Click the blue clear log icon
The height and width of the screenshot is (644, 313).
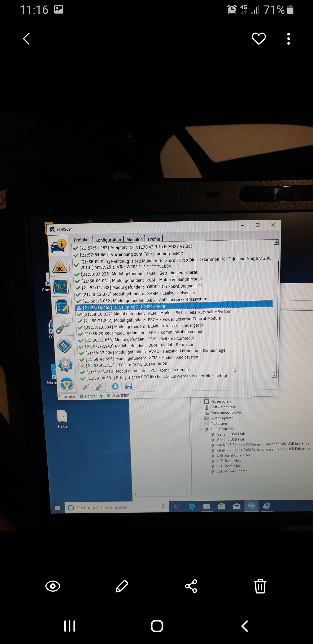(115, 386)
